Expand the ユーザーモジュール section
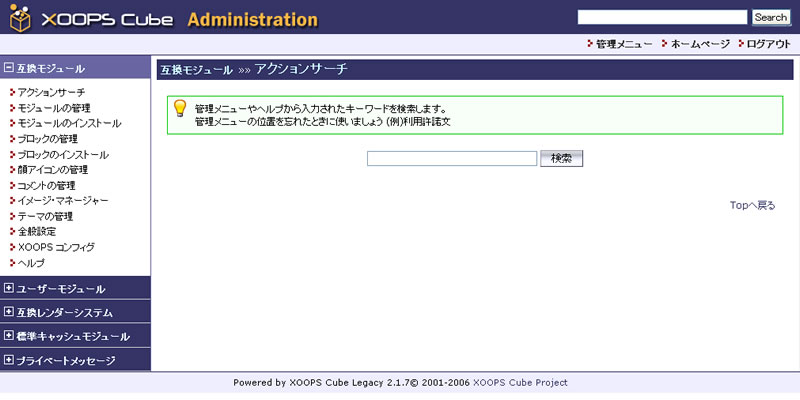The height and width of the screenshot is (400, 800). pos(9,288)
